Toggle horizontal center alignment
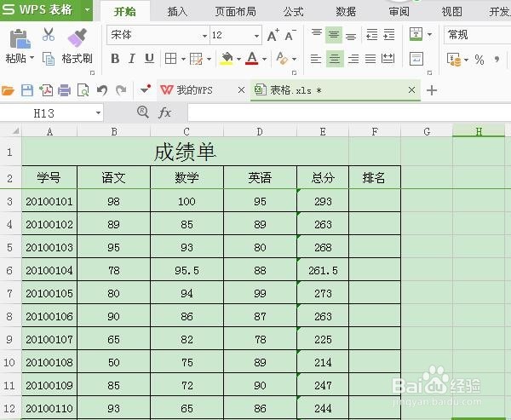 point(335,59)
